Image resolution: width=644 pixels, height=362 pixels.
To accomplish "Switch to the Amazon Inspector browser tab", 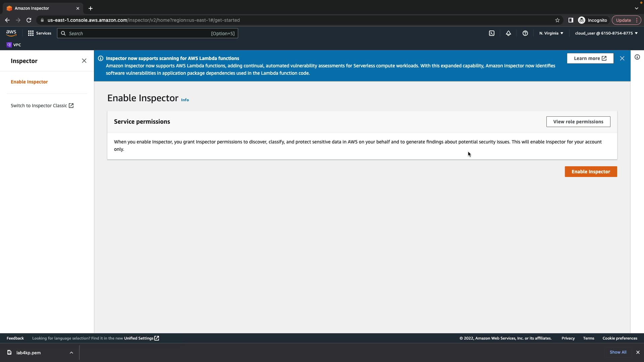I will click(x=40, y=8).
